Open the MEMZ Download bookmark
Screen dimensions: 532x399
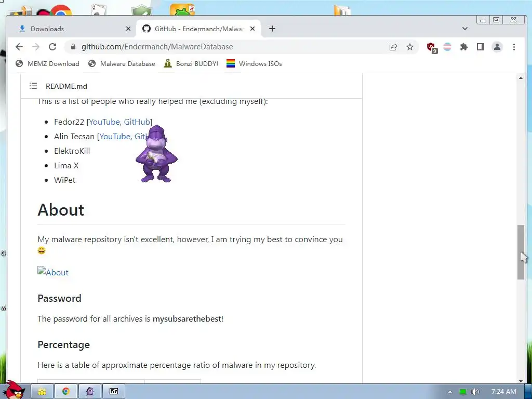click(47, 64)
